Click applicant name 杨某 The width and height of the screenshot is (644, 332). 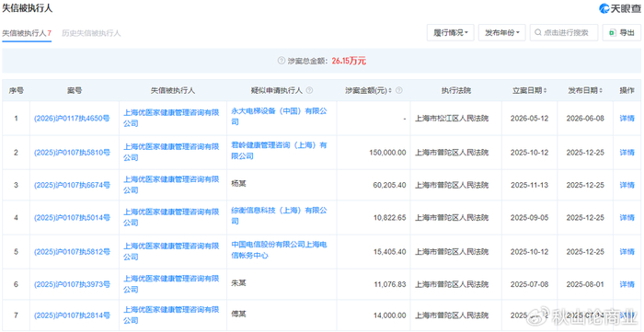pyautogui.click(x=238, y=184)
